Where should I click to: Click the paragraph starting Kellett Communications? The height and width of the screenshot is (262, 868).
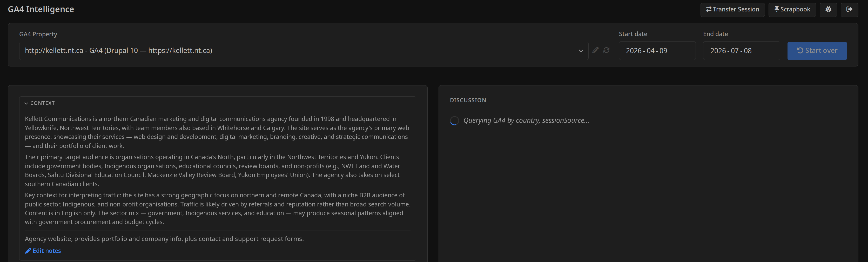pos(217,132)
